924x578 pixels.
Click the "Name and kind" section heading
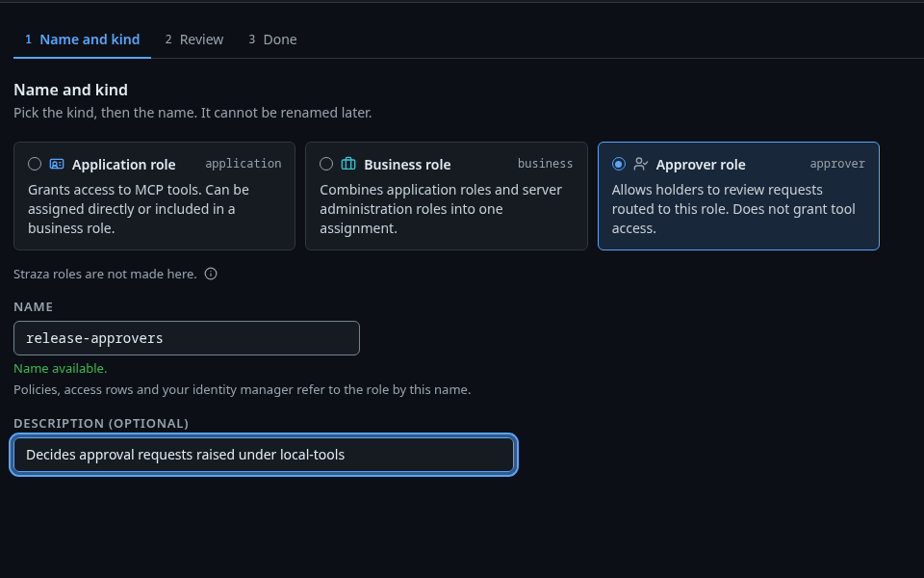(70, 90)
